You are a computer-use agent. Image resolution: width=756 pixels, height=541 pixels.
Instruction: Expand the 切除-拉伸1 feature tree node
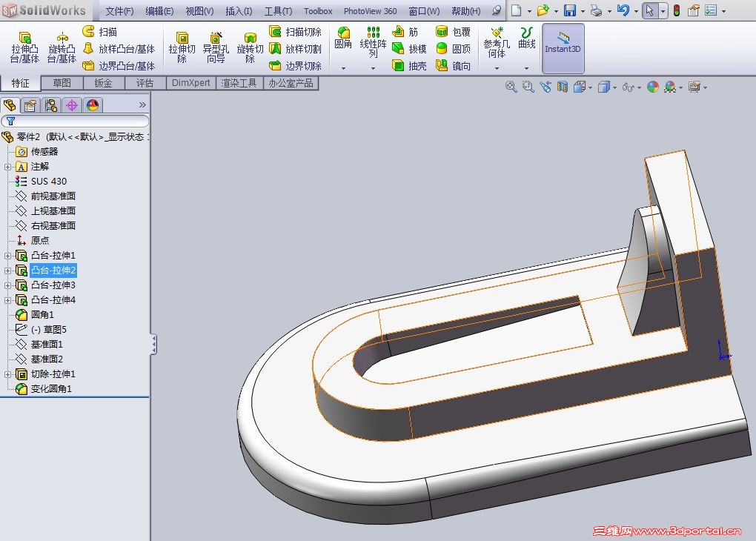click(8, 374)
